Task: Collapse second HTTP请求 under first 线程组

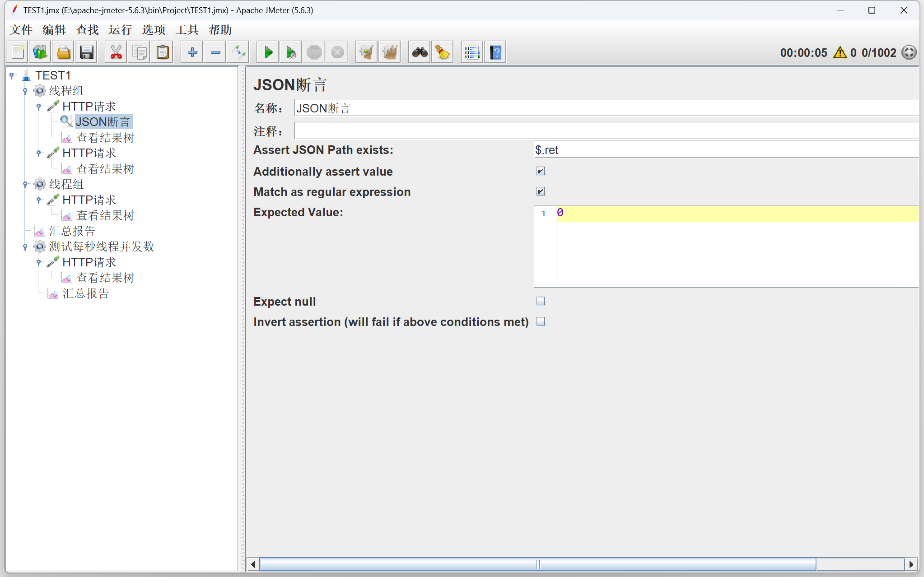Action: pos(39,153)
